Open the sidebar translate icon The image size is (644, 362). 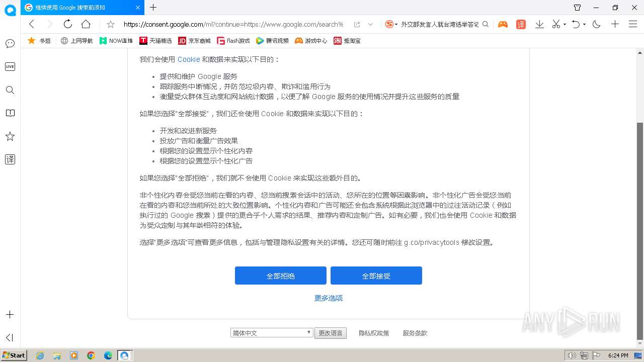tap(10, 159)
